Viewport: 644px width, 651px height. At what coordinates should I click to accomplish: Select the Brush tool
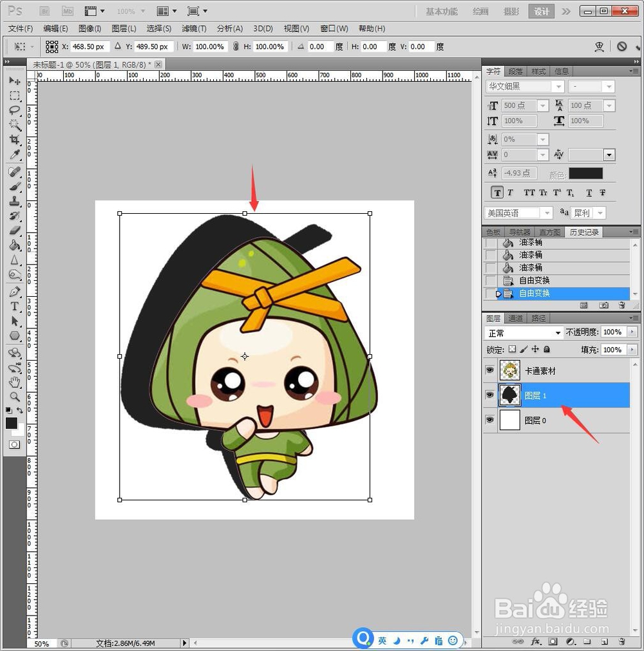tap(15, 187)
